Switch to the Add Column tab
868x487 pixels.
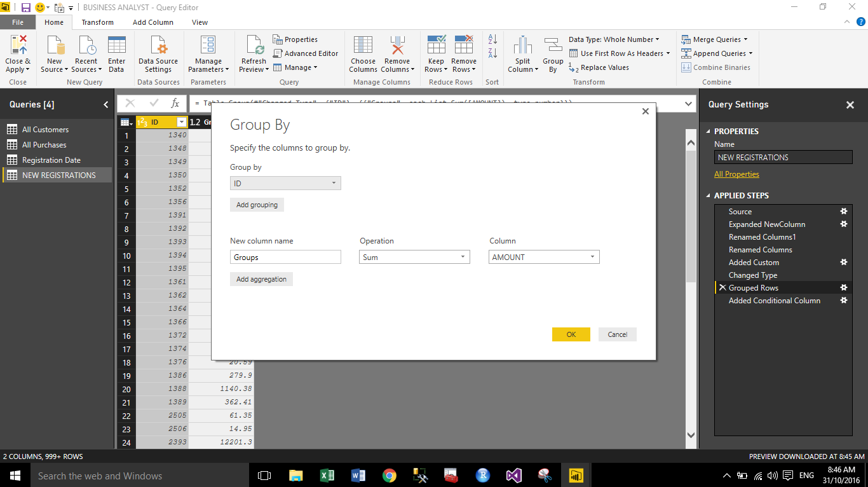[153, 22]
